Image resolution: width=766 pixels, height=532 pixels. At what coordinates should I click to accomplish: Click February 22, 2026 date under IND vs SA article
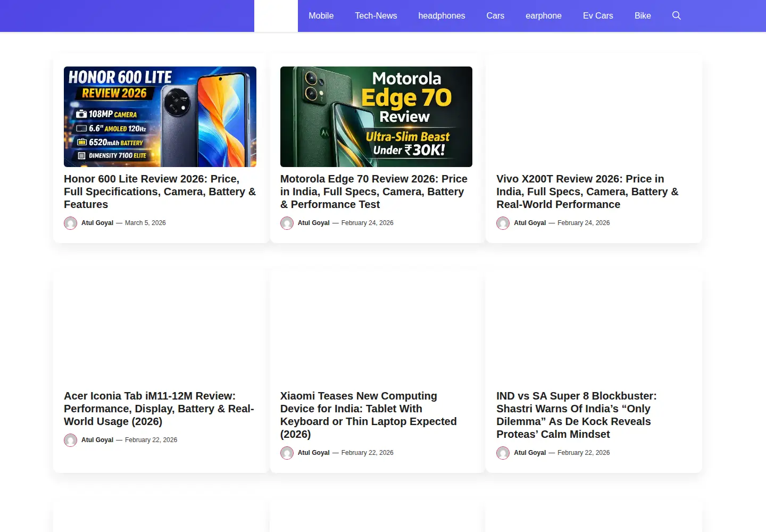click(x=584, y=453)
